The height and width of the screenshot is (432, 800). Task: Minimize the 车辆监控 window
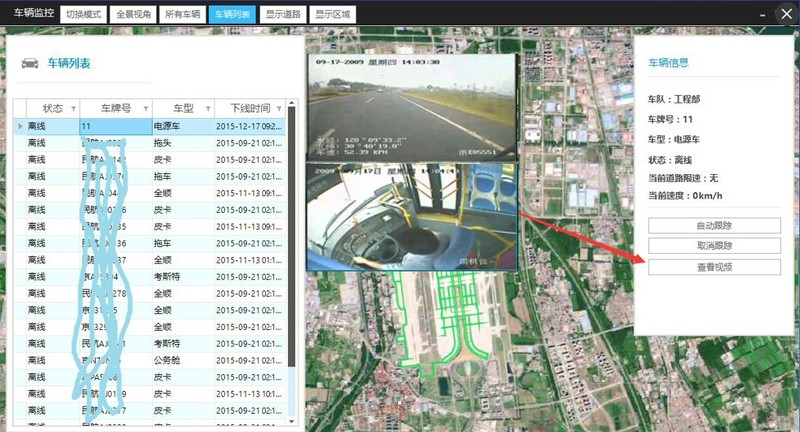[x=762, y=15]
